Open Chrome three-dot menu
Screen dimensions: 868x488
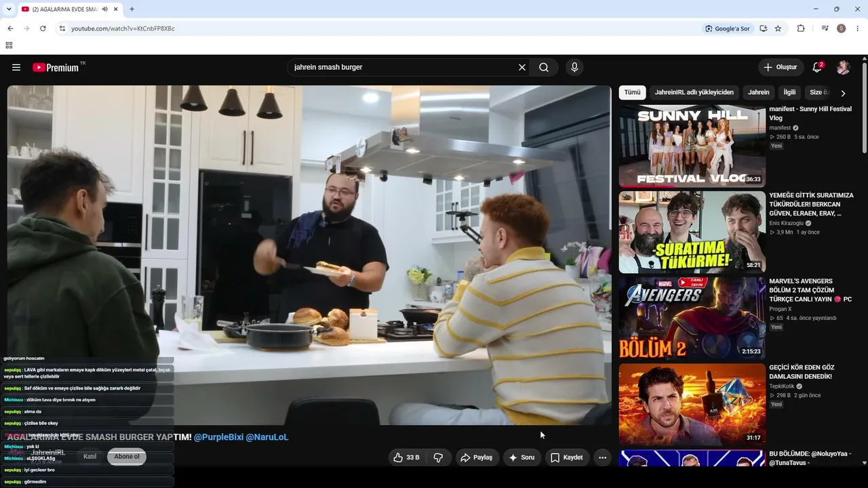point(858,28)
